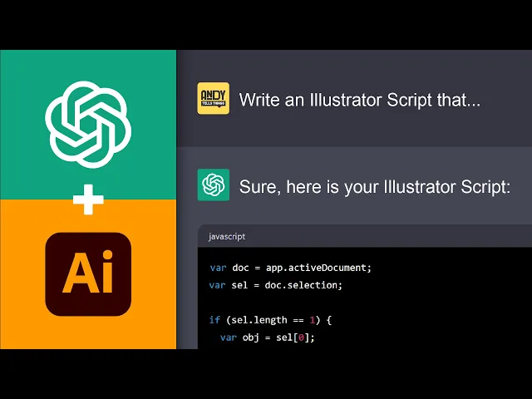Screen dimensions: 532x399
Task: Click the line 'var obj = sel[0];'
Action: [268, 337]
